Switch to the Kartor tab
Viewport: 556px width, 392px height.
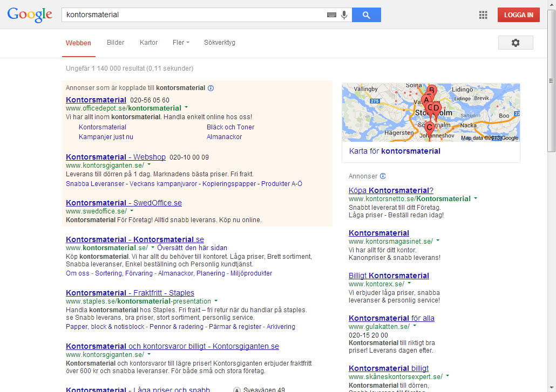click(148, 43)
